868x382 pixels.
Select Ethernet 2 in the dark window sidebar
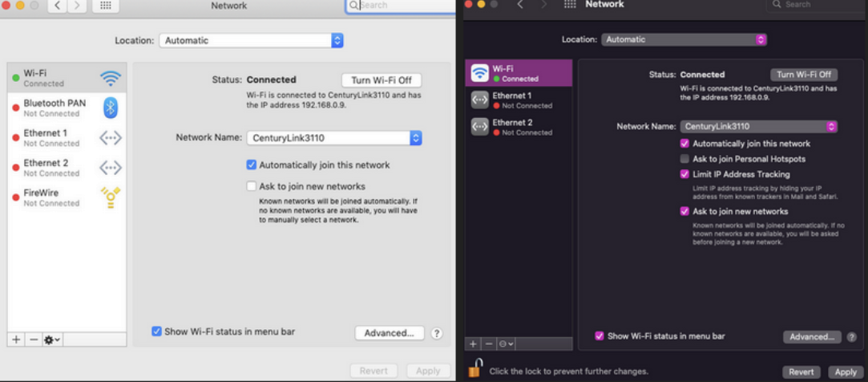point(519,127)
